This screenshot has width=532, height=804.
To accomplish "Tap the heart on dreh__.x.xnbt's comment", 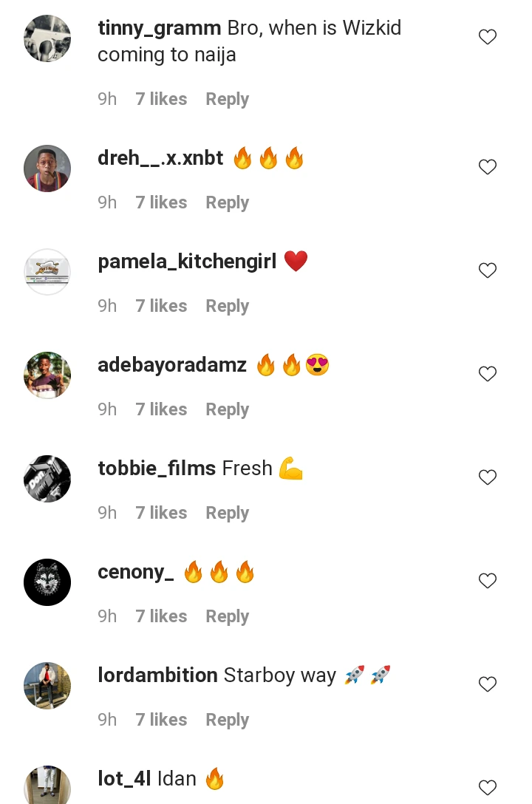I will pos(488,167).
